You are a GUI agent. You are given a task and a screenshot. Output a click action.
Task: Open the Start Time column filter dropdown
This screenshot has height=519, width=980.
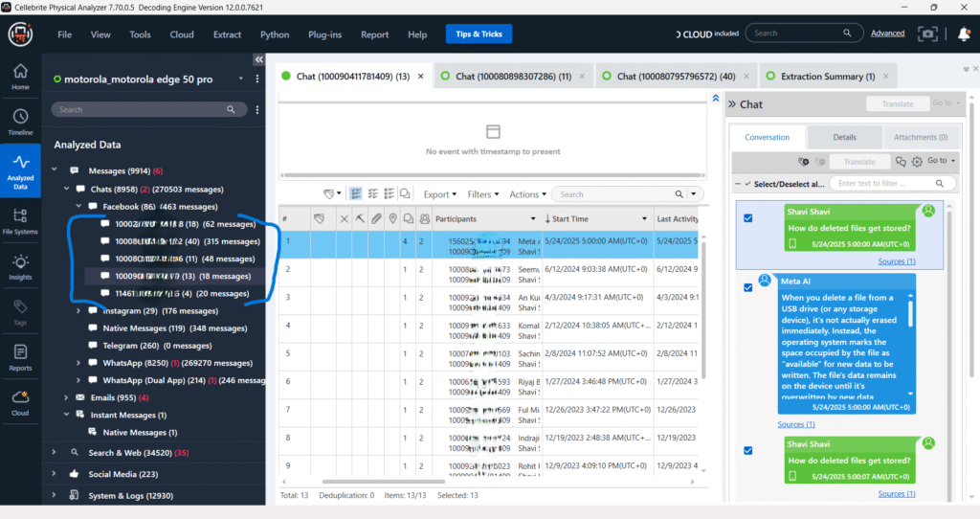(x=644, y=219)
